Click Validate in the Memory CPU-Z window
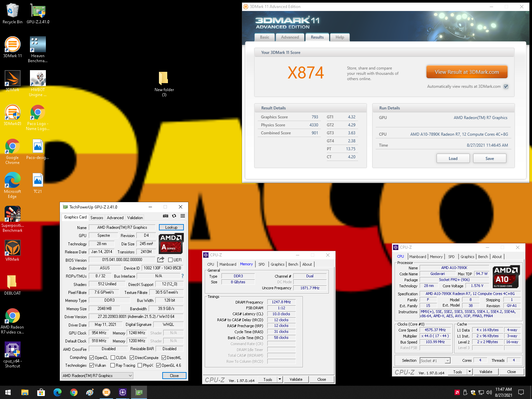 coord(296,379)
